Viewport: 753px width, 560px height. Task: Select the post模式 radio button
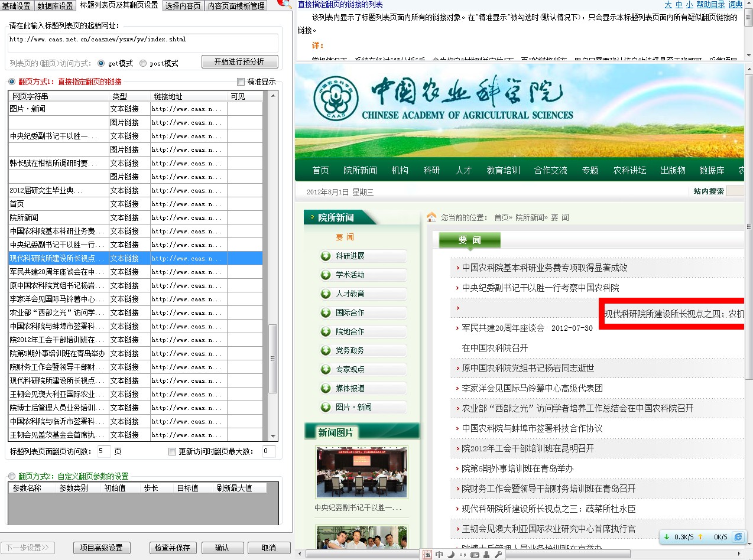pyautogui.click(x=143, y=63)
